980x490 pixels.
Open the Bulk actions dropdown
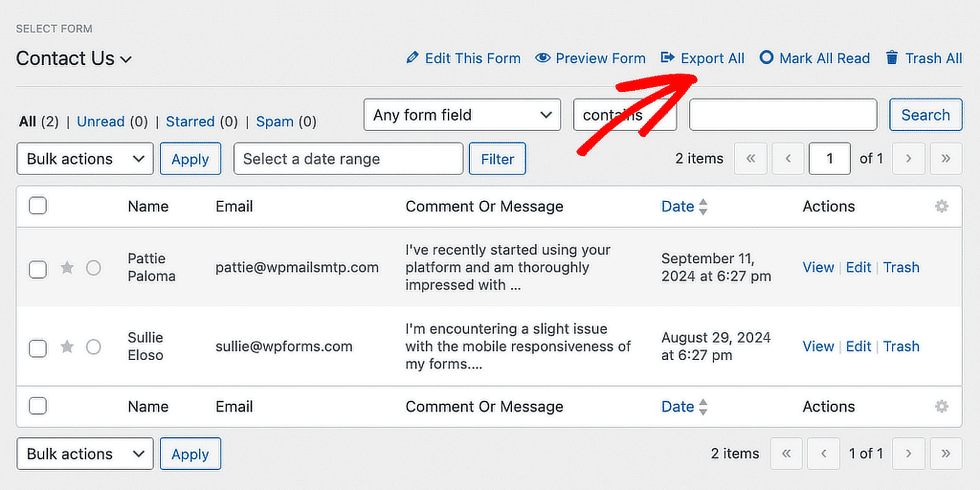coord(85,159)
